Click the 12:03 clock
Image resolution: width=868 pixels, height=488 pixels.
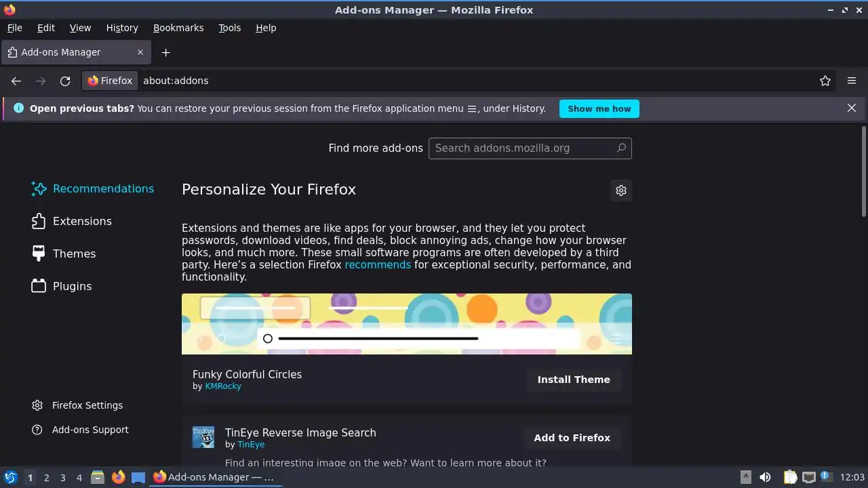click(852, 477)
